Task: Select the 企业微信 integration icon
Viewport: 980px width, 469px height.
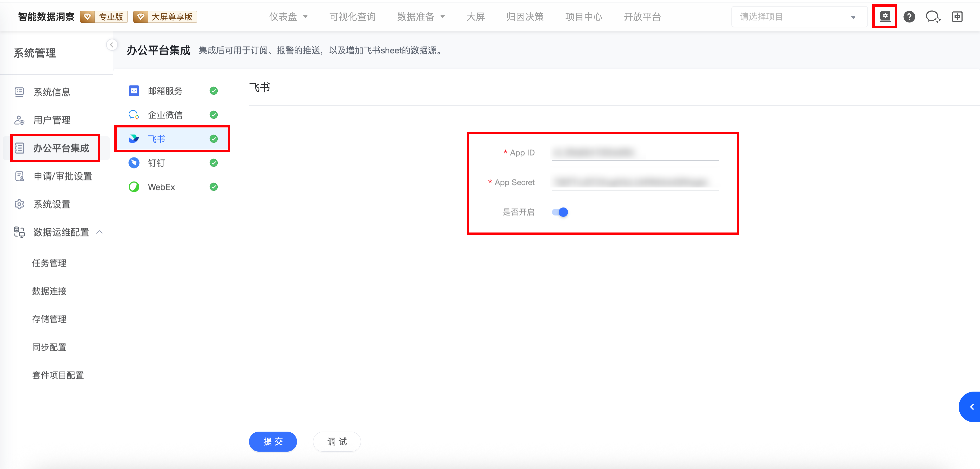Action: tap(134, 115)
